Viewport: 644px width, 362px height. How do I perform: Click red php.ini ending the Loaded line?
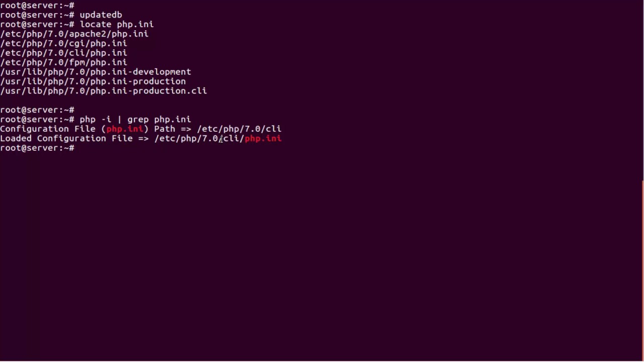coord(263,138)
